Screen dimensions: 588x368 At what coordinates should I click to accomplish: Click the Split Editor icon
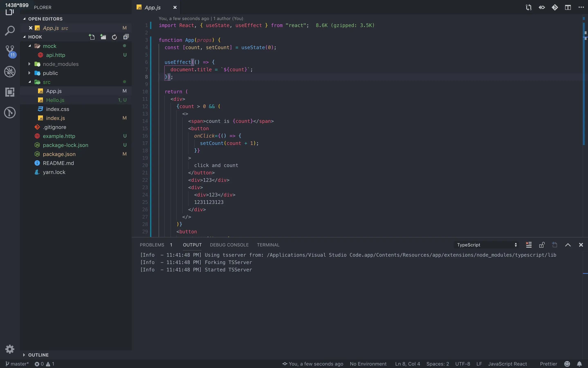pyautogui.click(x=568, y=7)
